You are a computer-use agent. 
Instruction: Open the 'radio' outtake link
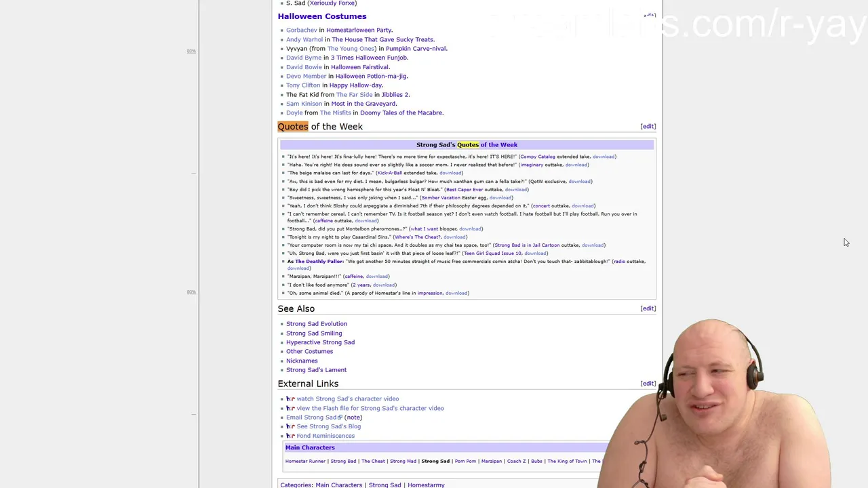click(x=618, y=262)
